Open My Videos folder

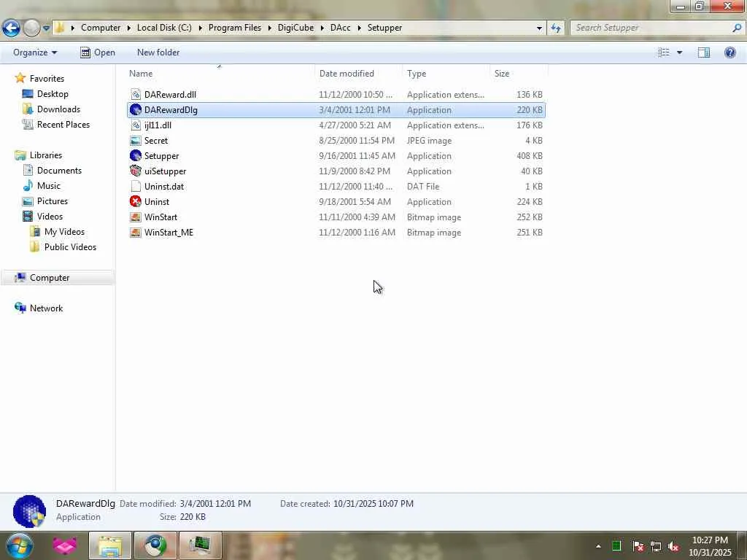tap(64, 231)
